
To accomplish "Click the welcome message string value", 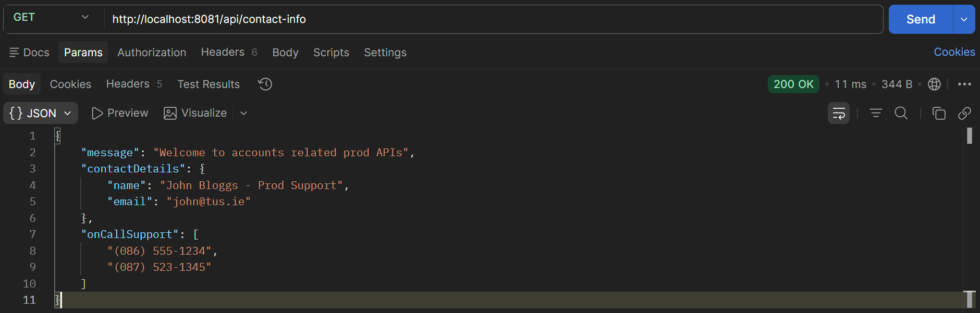I will (x=281, y=153).
